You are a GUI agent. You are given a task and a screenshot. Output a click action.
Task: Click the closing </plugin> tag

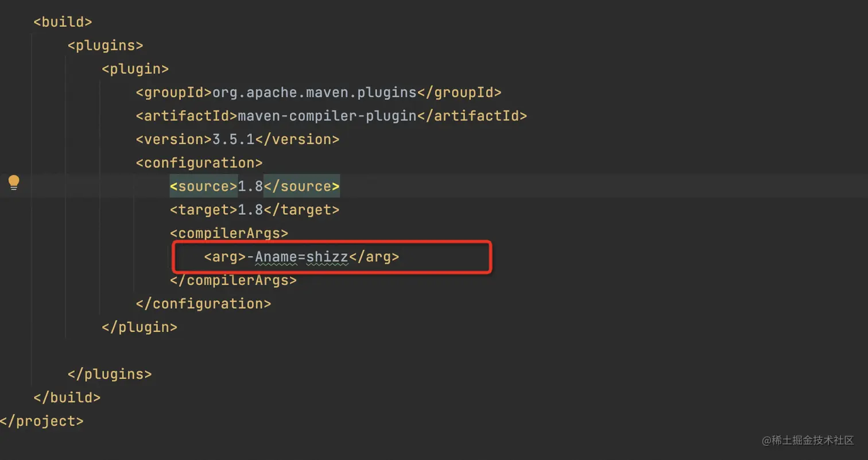click(139, 327)
